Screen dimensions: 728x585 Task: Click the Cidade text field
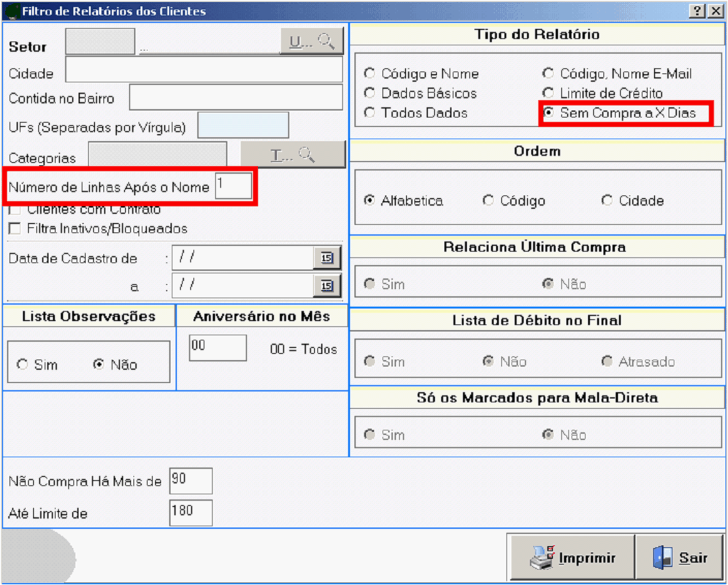[204, 70]
